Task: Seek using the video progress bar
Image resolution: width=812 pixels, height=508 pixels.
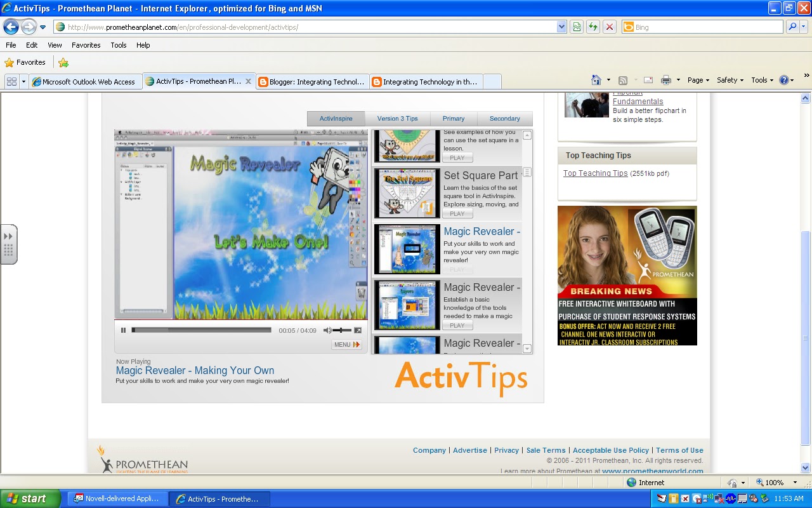Action: pyautogui.click(x=202, y=330)
